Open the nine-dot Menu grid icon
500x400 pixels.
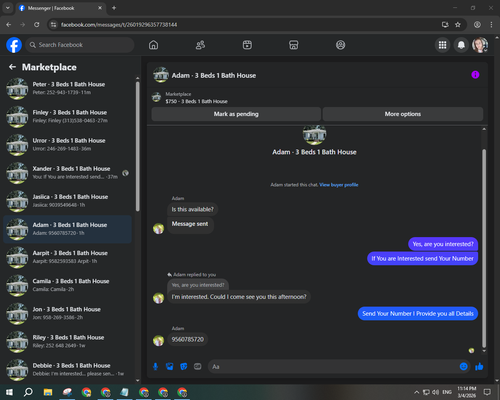(x=442, y=45)
